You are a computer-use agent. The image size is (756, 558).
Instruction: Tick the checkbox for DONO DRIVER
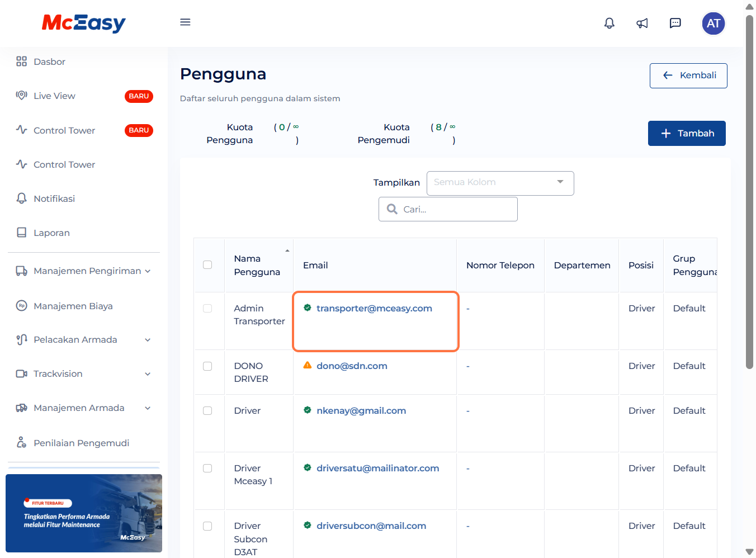pyautogui.click(x=207, y=366)
